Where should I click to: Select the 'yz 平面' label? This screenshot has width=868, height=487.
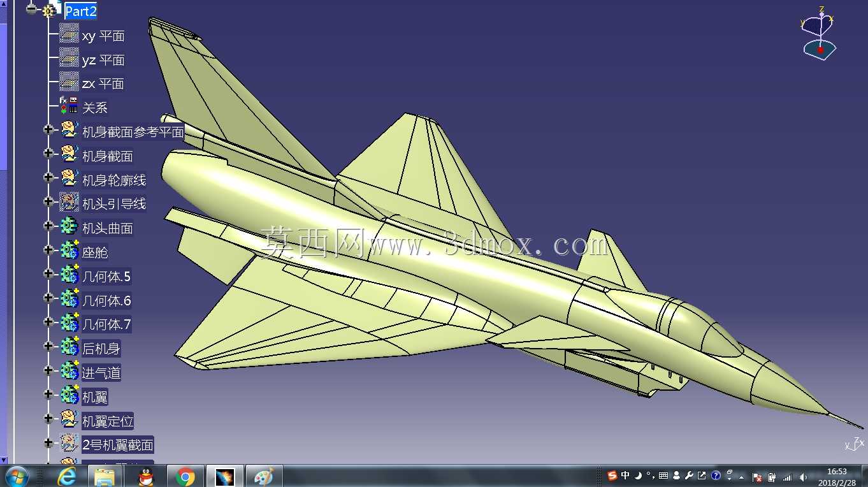[x=103, y=60]
